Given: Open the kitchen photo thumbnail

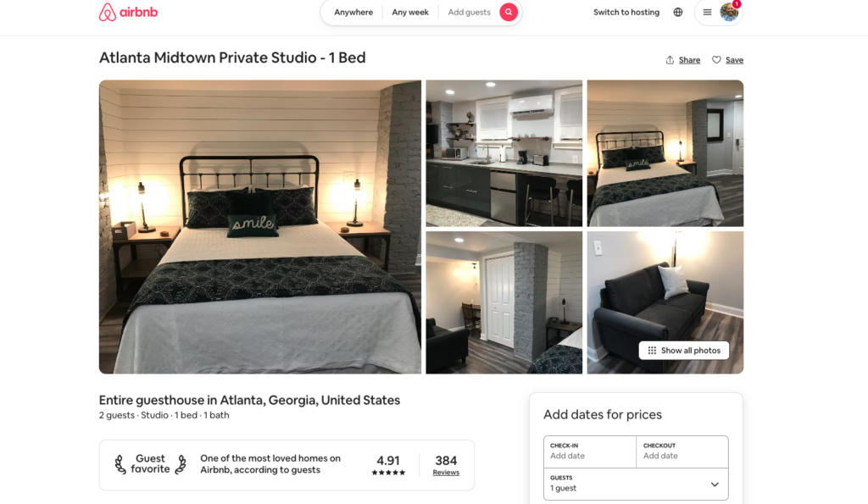Looking at the screenshot, I should point(504,153).
